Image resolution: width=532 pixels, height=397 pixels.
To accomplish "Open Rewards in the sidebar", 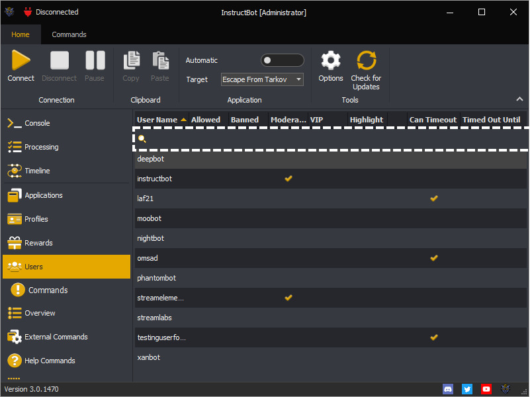I will 66,243.
